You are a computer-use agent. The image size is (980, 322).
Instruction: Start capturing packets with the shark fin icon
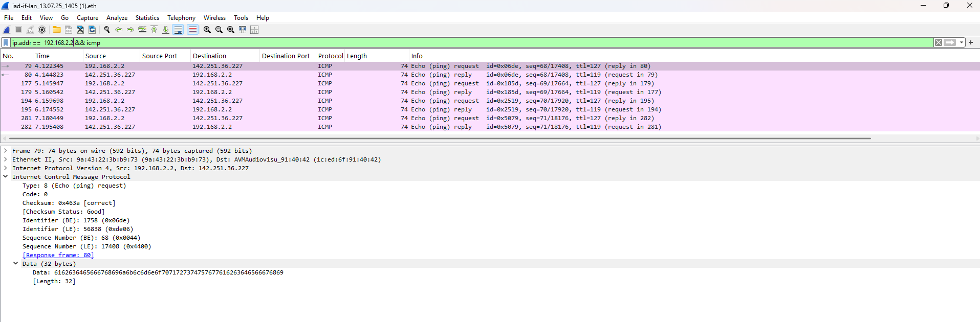point(7,30)
